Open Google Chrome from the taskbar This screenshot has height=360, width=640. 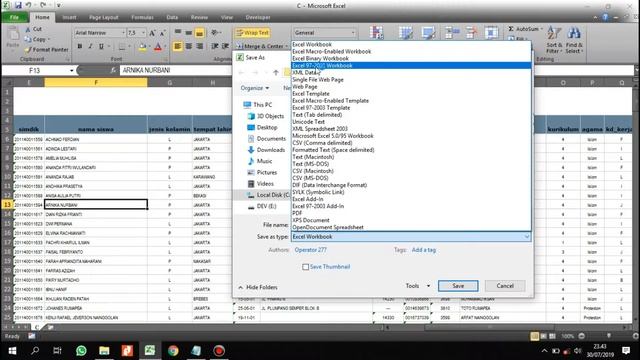tap(173, 351)
